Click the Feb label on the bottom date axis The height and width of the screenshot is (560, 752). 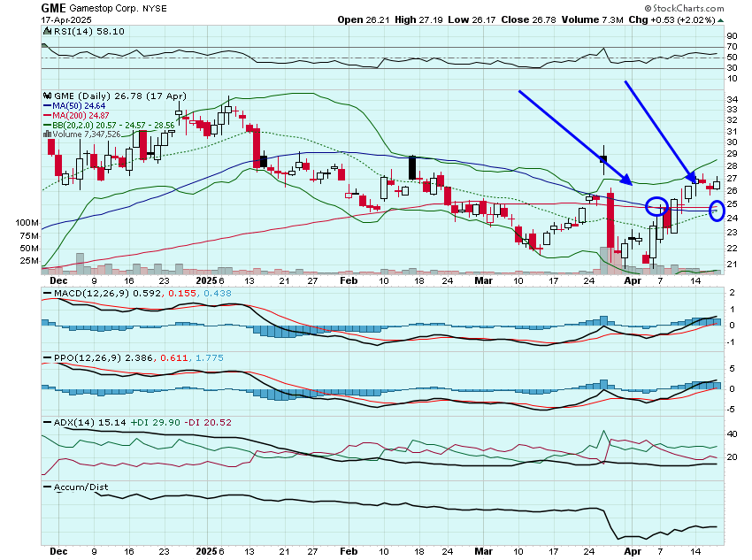[x=349, y=551]
